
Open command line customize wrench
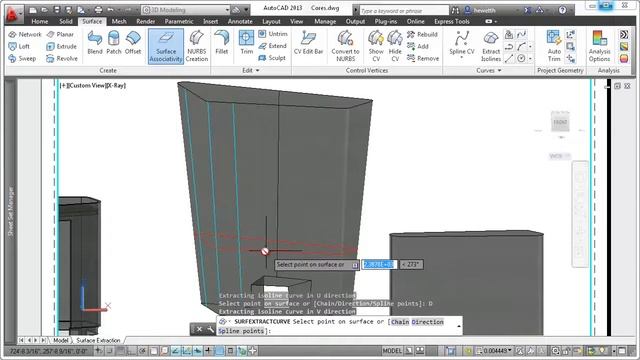210,329
